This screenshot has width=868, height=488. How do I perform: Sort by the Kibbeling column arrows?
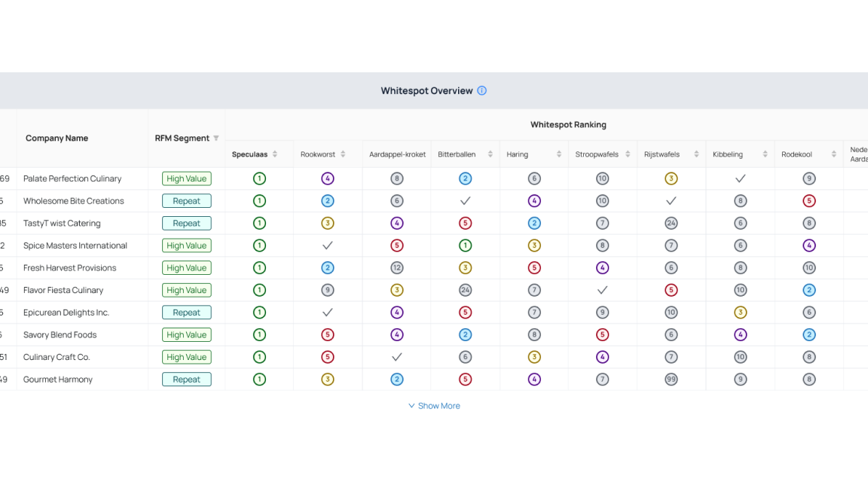point(765,154)
